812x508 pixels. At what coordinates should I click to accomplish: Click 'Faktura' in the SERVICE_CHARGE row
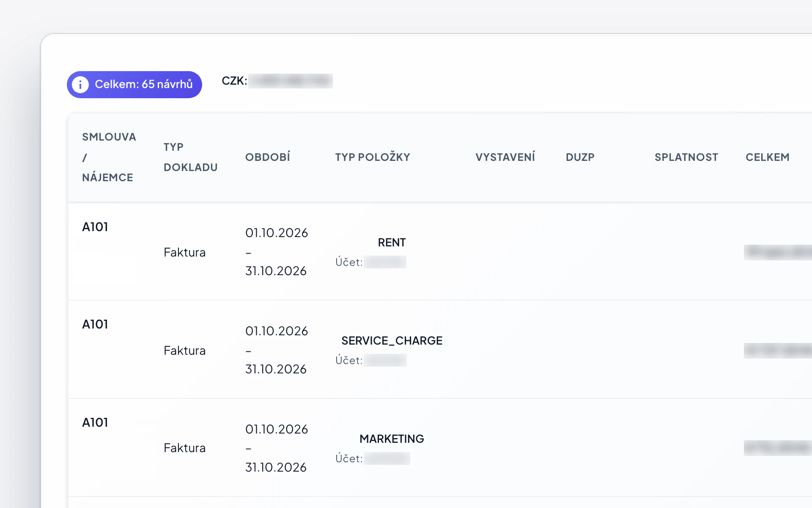pyautogui.click(x=185, y=351)
